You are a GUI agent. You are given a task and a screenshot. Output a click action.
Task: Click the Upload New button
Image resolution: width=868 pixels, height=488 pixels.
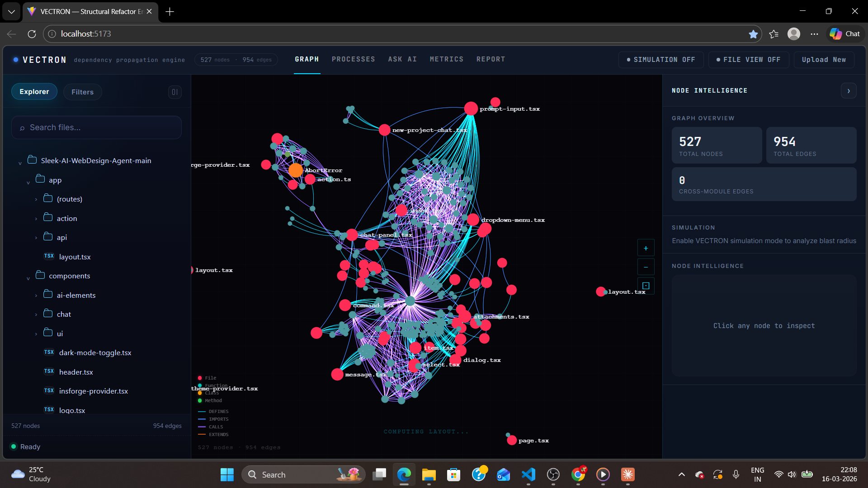pos(823,59)
